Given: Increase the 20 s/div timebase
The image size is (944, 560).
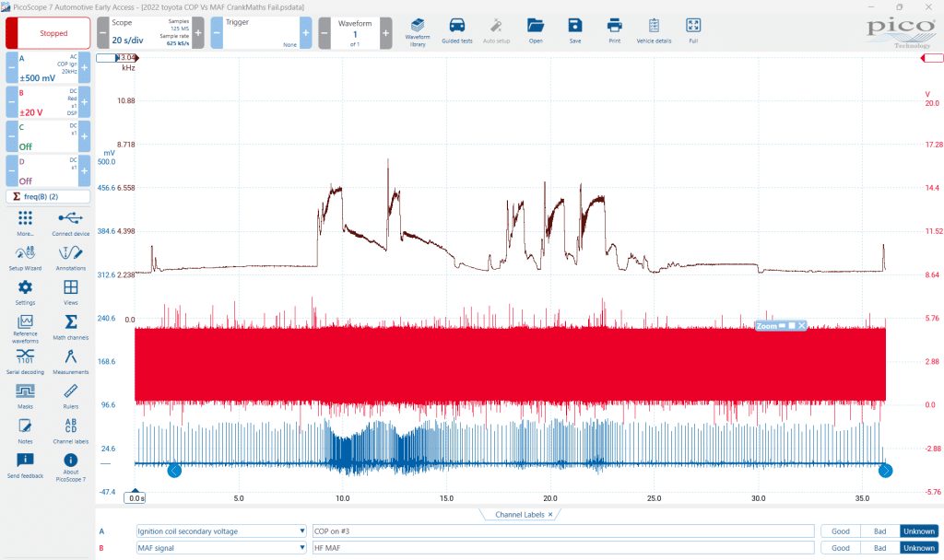Looking at the screenshot, I should click(198, 33).
